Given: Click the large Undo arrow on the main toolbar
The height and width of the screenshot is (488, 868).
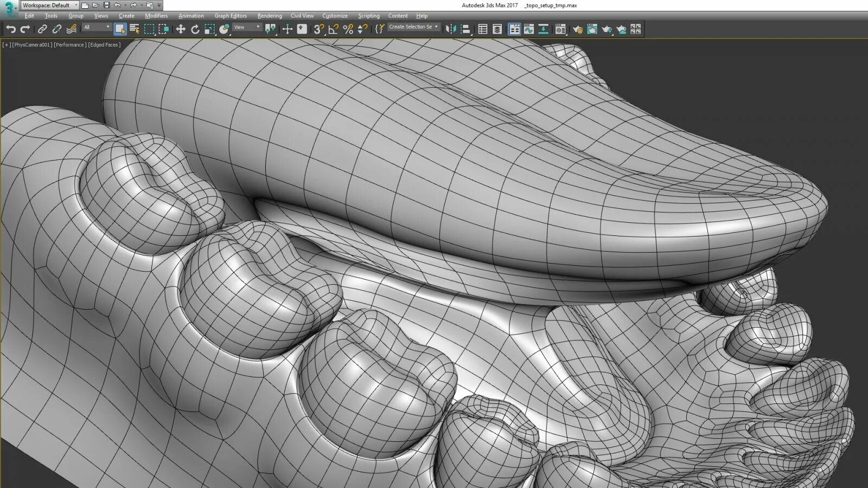Looking at the screenshot, I should pos(11,29).
